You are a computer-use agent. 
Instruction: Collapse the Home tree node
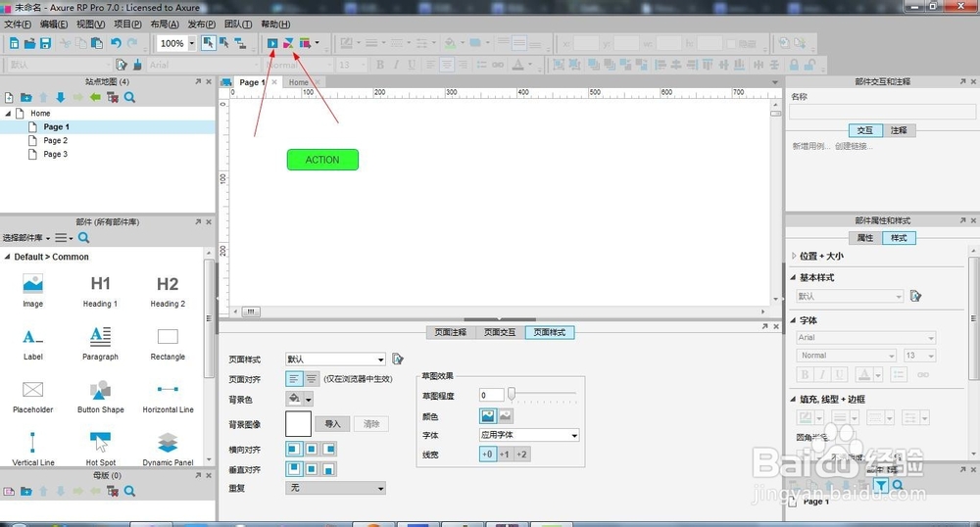click(x=8, y=114)
